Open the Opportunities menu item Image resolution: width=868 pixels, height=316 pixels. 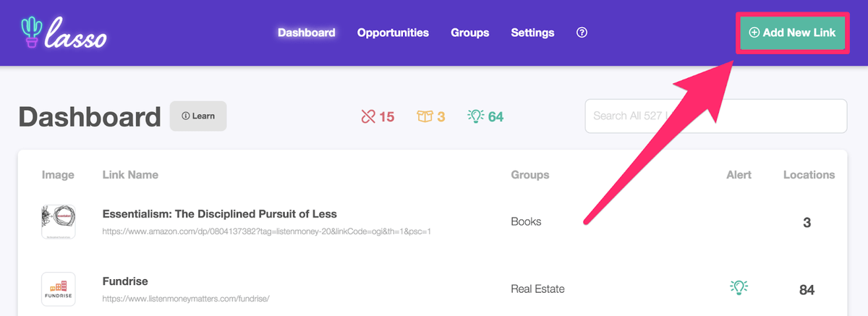pos(393,33)
